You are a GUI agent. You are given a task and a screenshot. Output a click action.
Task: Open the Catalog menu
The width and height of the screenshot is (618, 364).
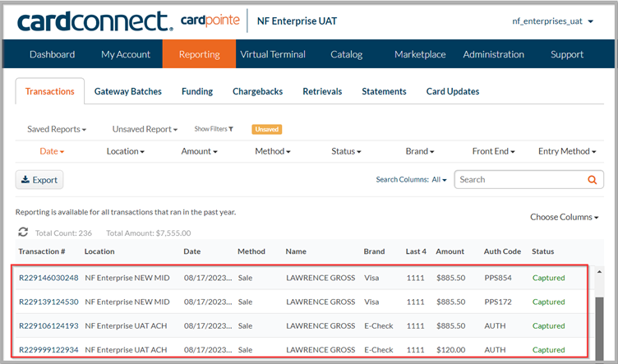coord(347,54)
